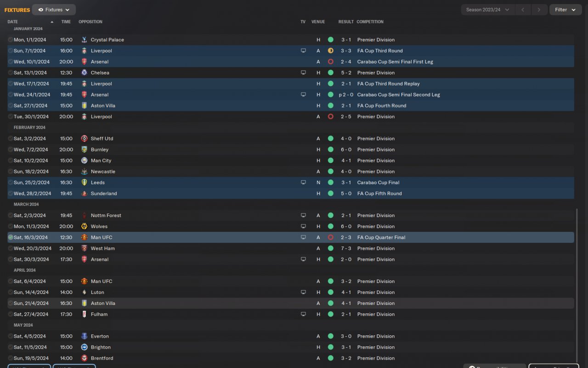
Task: Sort by the Competition column header
Action: [370, 22]
